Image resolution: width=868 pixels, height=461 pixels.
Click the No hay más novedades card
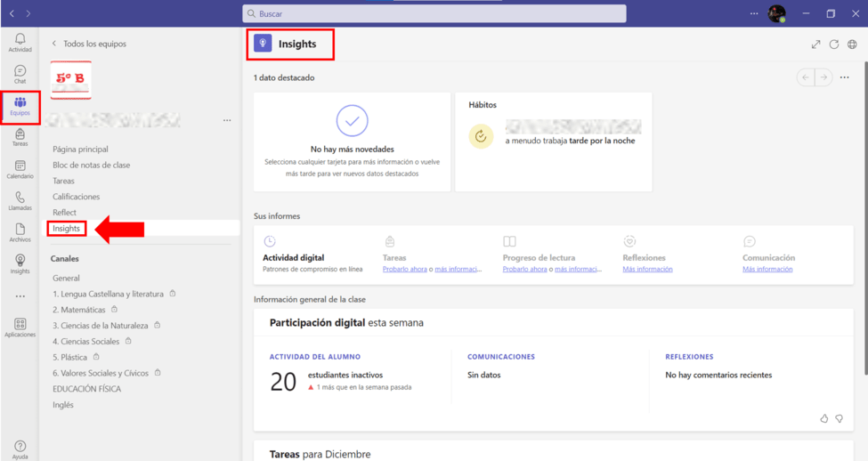coord(352,142)
